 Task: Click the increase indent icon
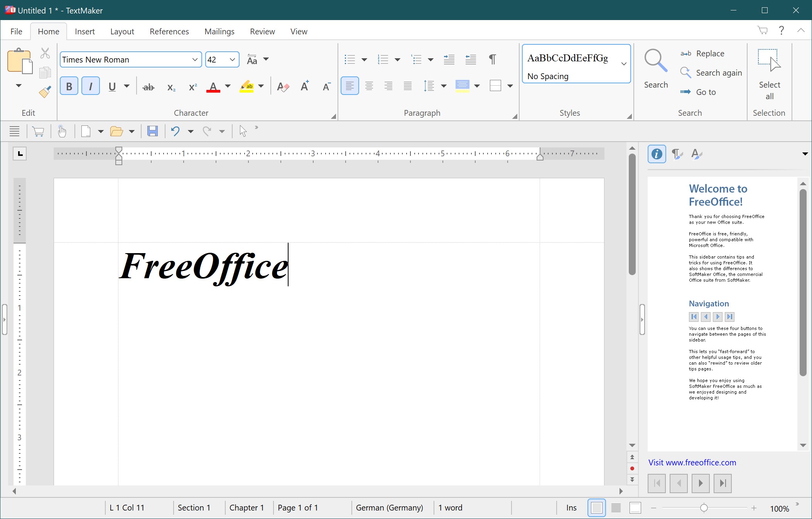pyautogui.click(x=449, y=59)
